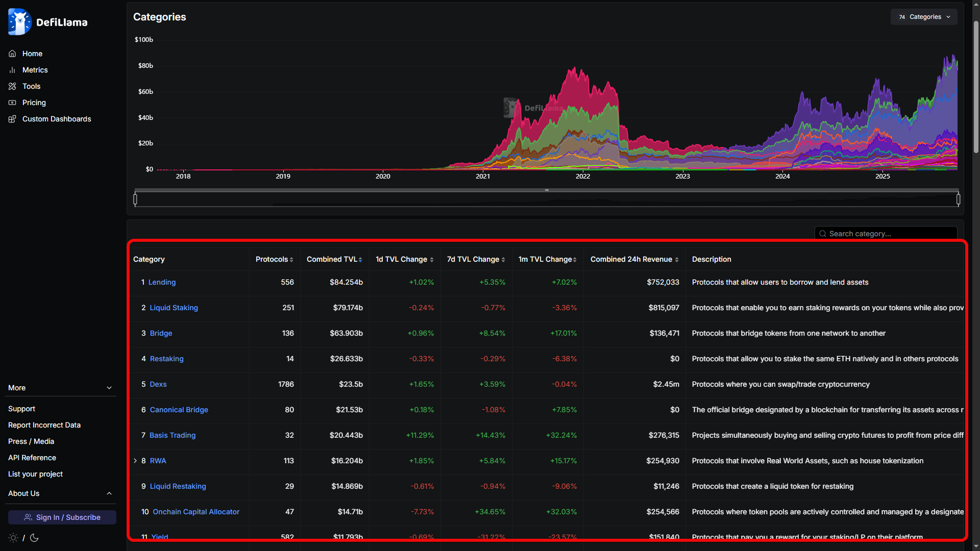
Task: Switch to dark mode moon icon
Action: tap(34, 538)
